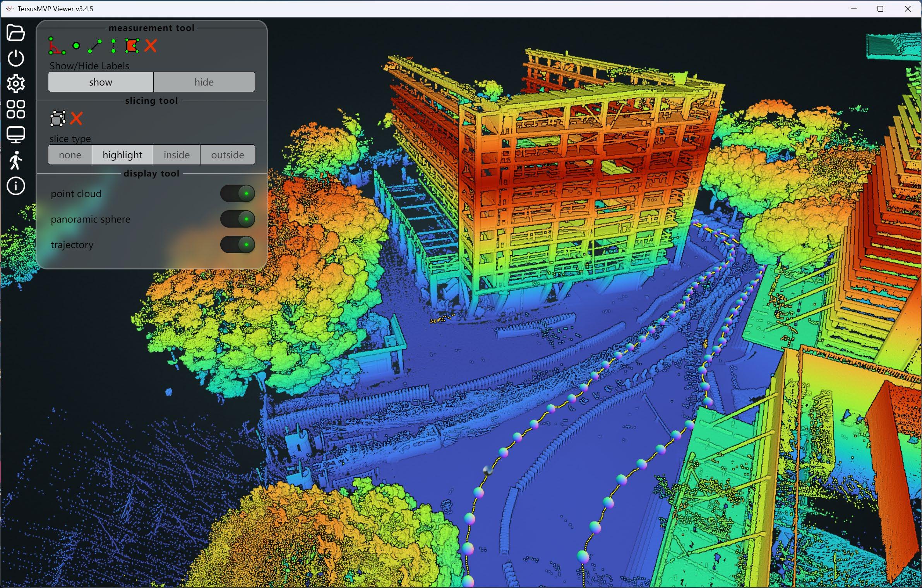Choose 'hide' for measurement labels

pyautogui.click(x=204, y=82)
